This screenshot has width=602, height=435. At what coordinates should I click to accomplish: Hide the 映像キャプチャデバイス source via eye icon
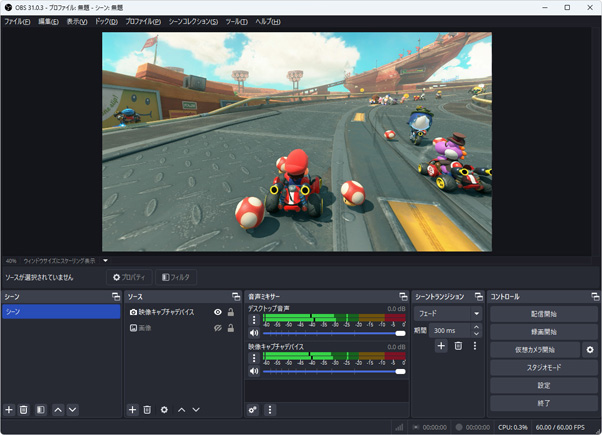[x=218, y=312]
